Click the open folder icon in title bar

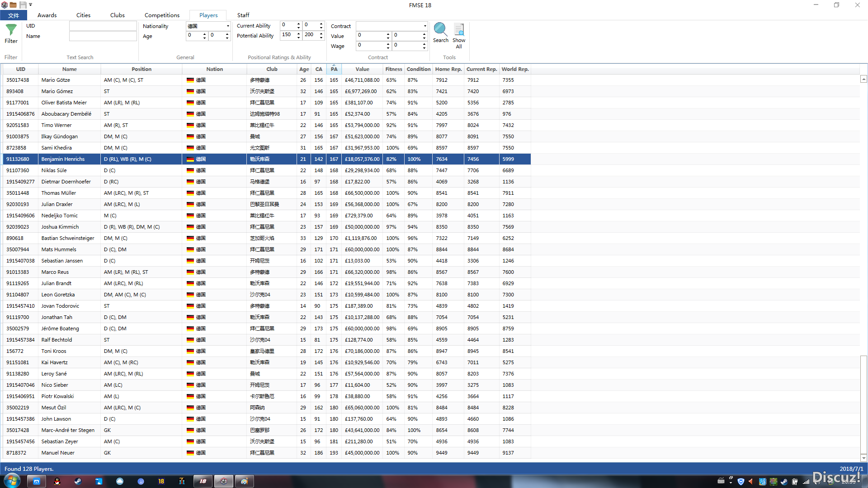[x=14, y=5]
